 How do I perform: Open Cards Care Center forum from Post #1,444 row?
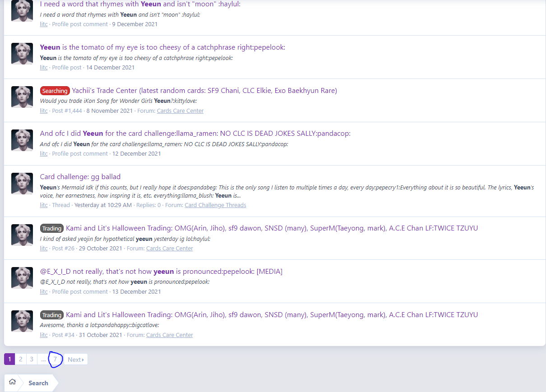(180, 111)
